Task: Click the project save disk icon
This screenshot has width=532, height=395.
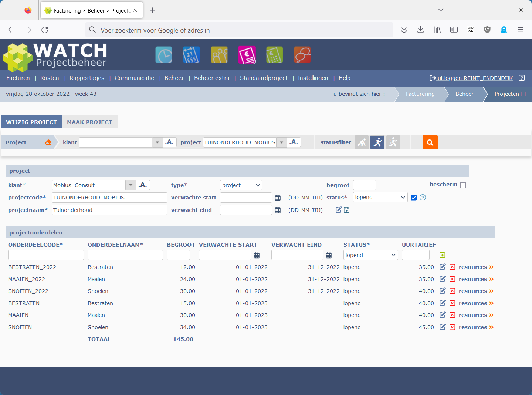Action: point(346,210)
